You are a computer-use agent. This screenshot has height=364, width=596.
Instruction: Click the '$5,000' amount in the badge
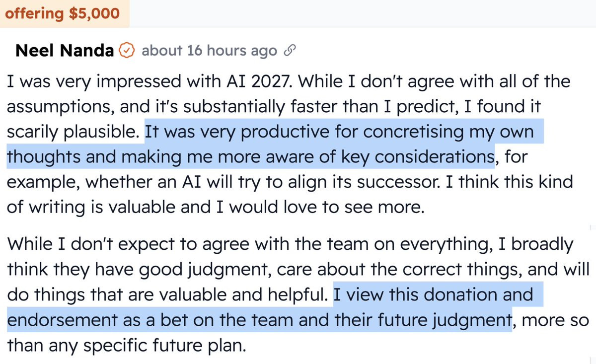[94, 13]
